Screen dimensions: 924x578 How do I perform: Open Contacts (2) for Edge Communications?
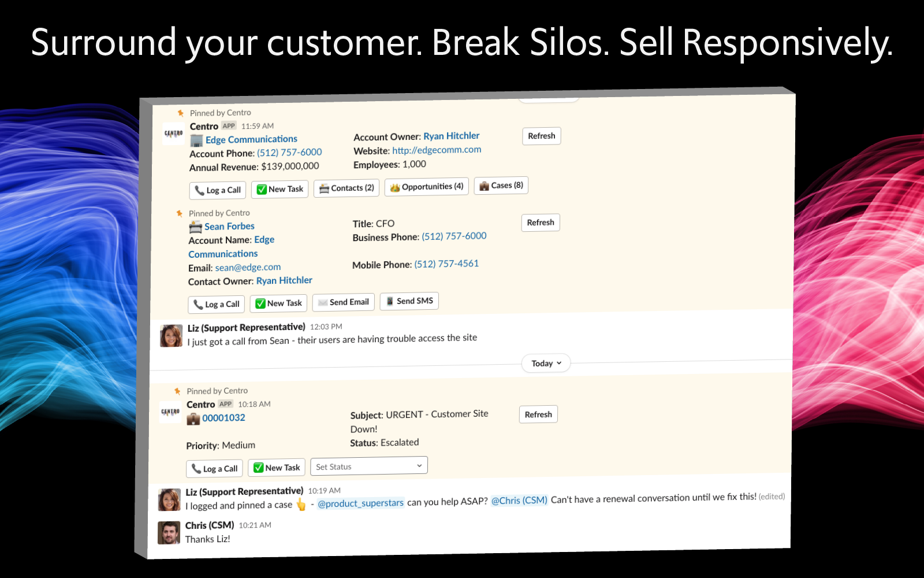(346, 188)
